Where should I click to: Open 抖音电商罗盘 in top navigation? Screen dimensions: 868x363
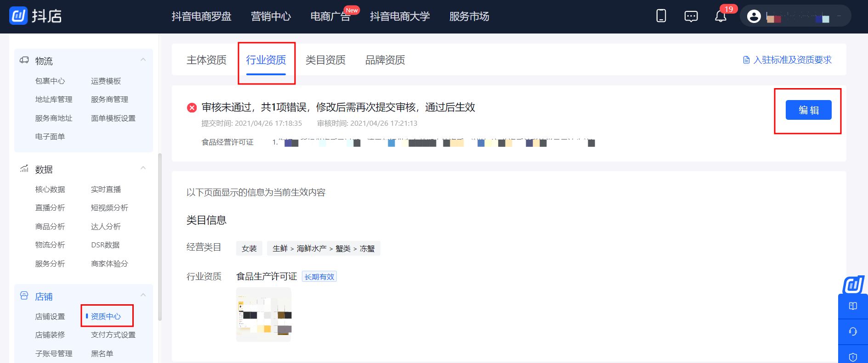pyautogui.click(x=201, y=17)
